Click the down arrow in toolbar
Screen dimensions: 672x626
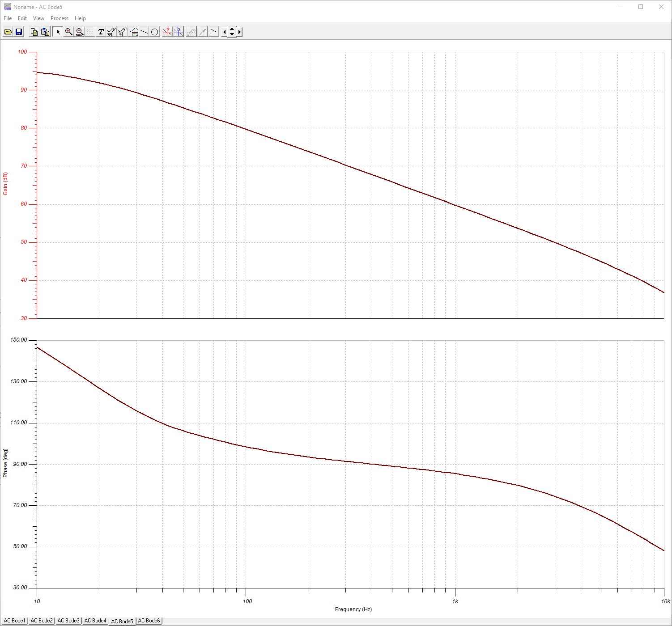tap(232, 34)
